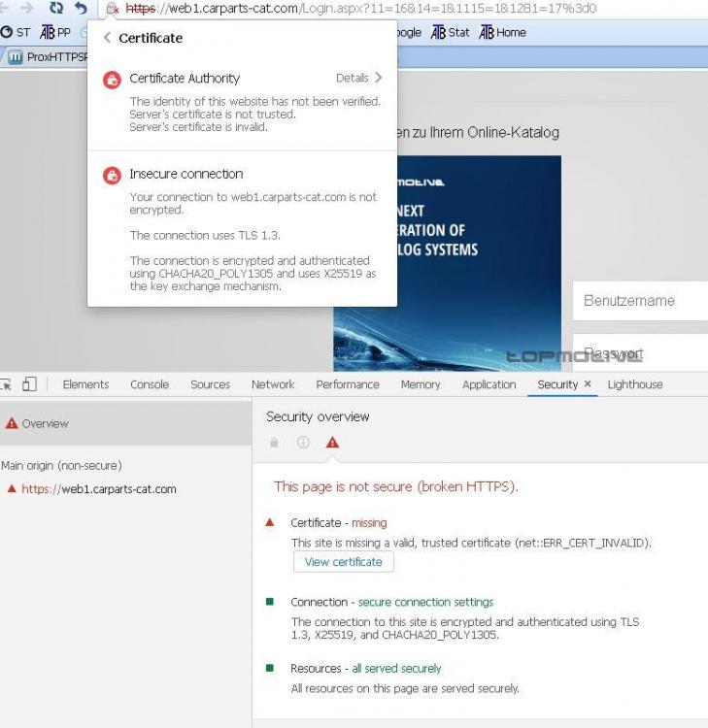Screen dimensions: 708x728
Task: Toggle the device toolbar icon
Action: (29, 384)
